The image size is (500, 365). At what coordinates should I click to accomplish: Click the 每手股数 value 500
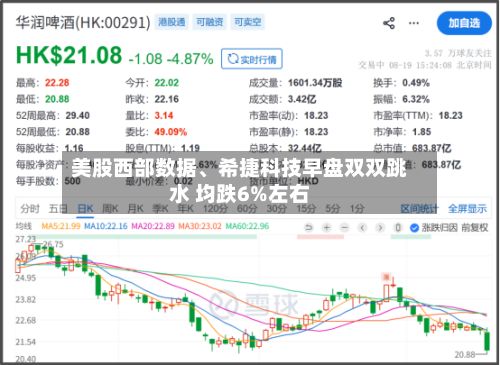72,181
